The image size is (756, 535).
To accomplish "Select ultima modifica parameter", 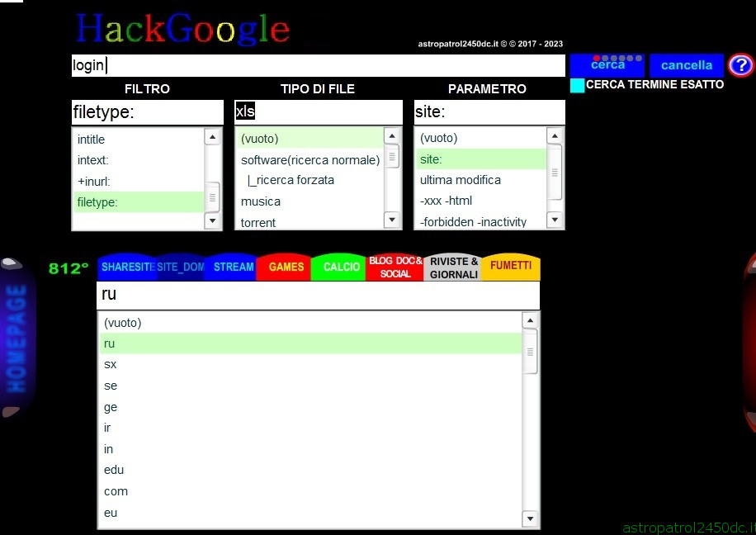I will pyautogui.click(x=481, y=180).
